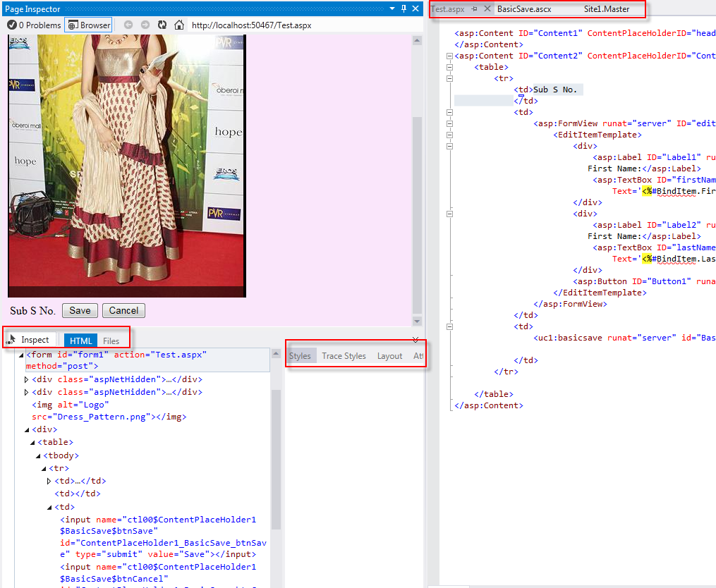Close the Test.aspx editor tab
716x588 pixels.
point(487,8)
